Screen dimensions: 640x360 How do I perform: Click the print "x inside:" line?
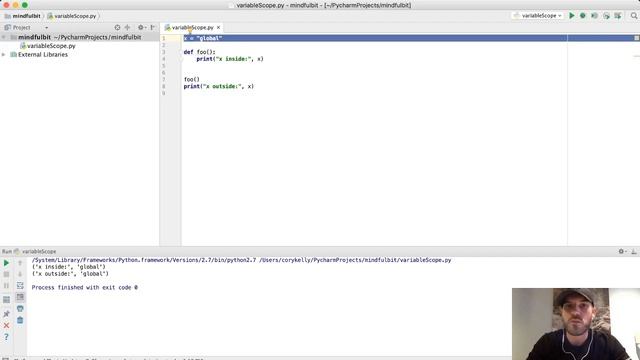tap(230, 59)
